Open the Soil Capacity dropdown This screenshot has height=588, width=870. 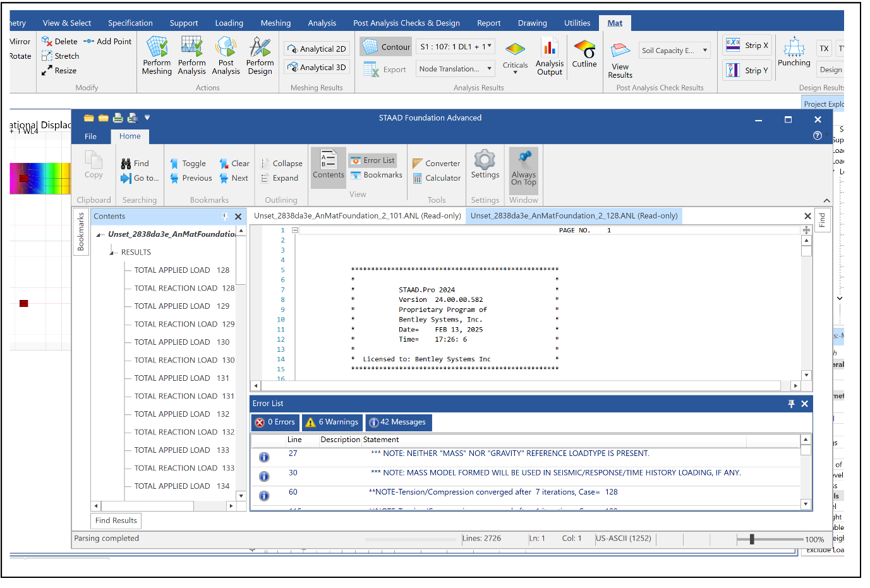click(674, 51)
